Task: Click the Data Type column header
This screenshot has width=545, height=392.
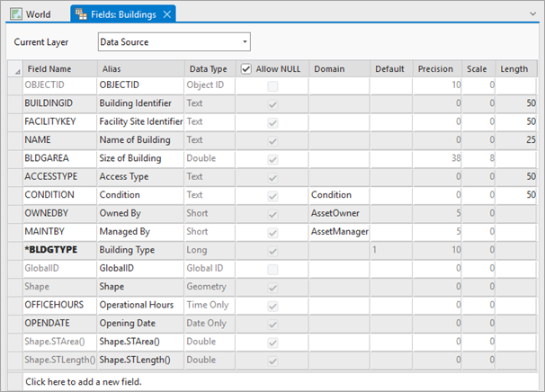Action: click(x=208, y=68)
